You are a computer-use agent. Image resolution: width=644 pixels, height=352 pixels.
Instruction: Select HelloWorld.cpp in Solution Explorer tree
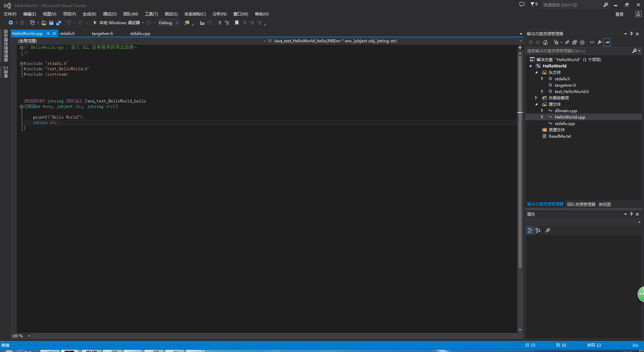point(570,117)
